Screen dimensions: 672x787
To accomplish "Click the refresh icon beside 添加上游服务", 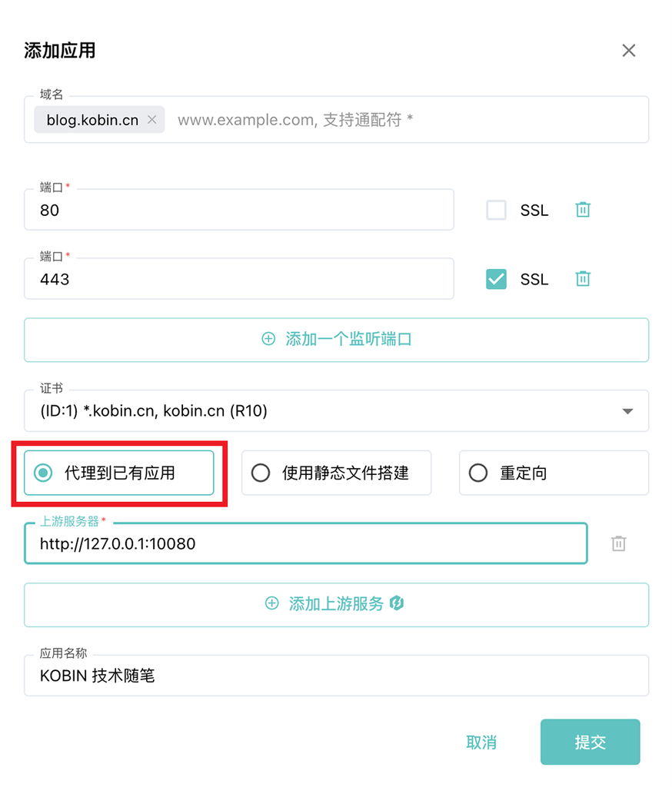I will point(397,603).
